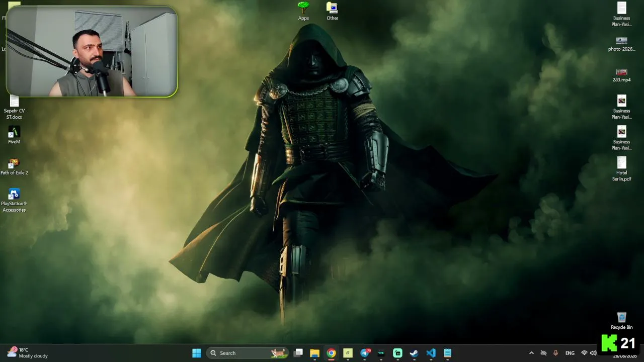The image size is (644, 362).
Task: Open the volume speaker control
Action: [x=593, y=353]
